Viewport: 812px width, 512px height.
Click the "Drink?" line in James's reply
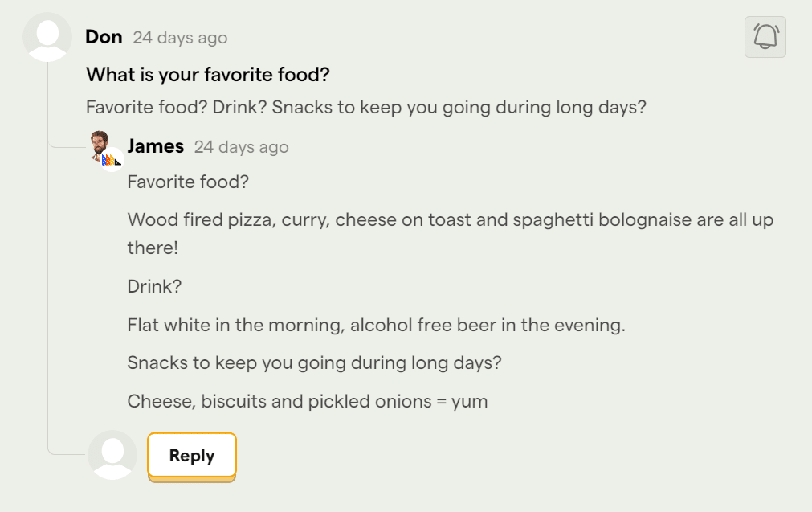coord(154,286)
